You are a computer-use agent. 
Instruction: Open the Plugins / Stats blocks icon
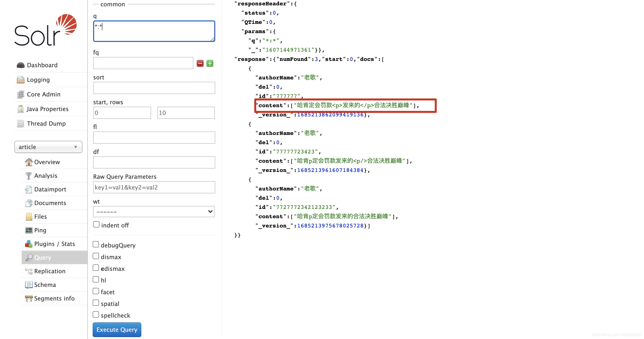[29, 244]
